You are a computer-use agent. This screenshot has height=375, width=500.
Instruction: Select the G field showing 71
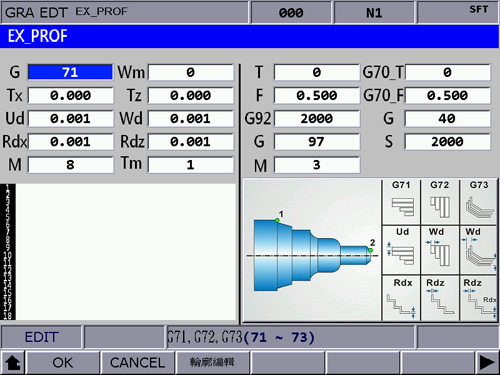coord(70,72)
